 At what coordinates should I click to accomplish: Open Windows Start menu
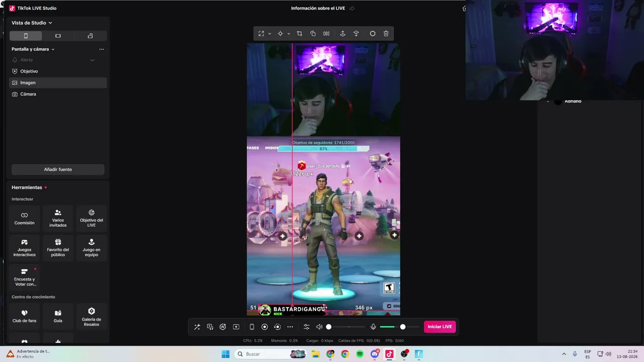pyautogui.click(x=225, y=354)
